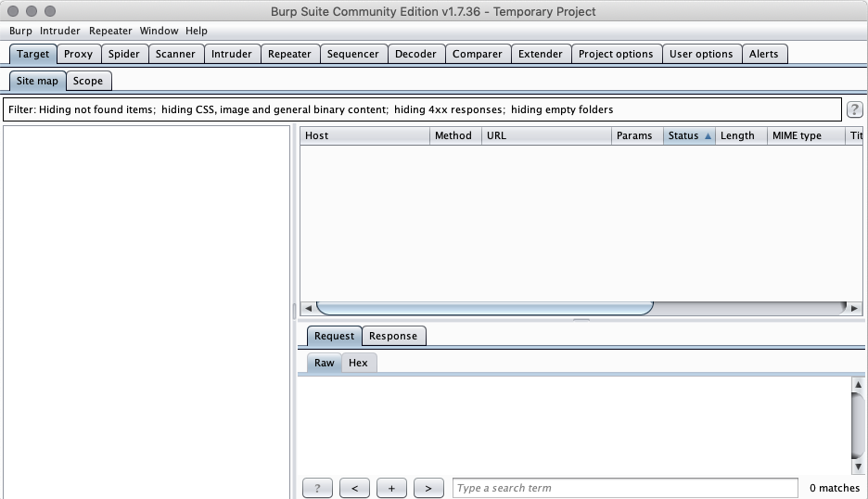Switch to the Decoder tab
The width and height of the screenshot is (868, 499).
coord(415,54)
